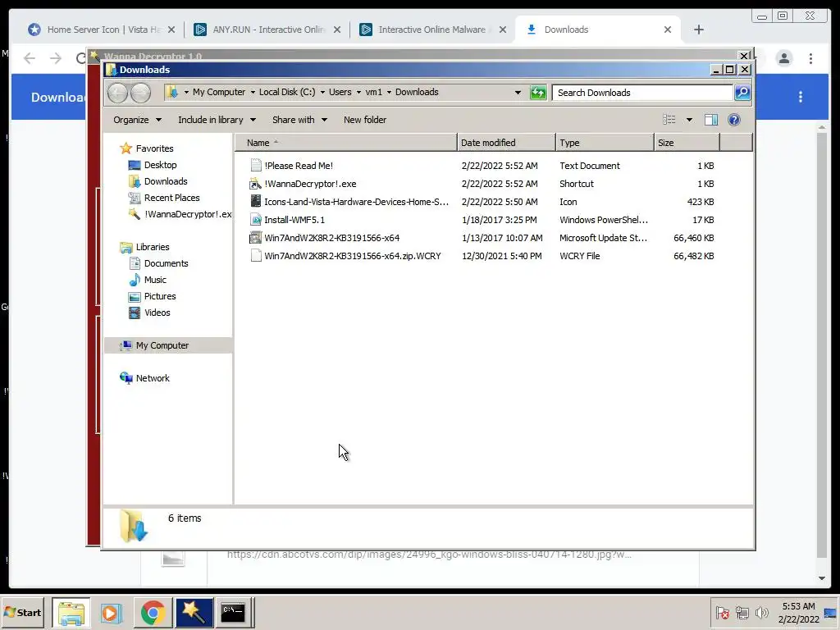840x630 pixels.
Task: Select the Win7AndW2K8R2-KB3191566-x64 update package icon
Action: 256,238
